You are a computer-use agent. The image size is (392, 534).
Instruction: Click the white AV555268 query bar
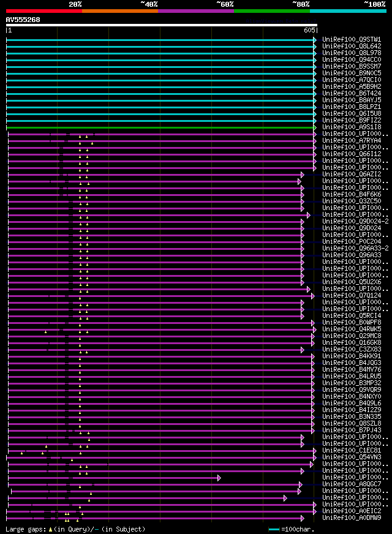pos(162,25)
